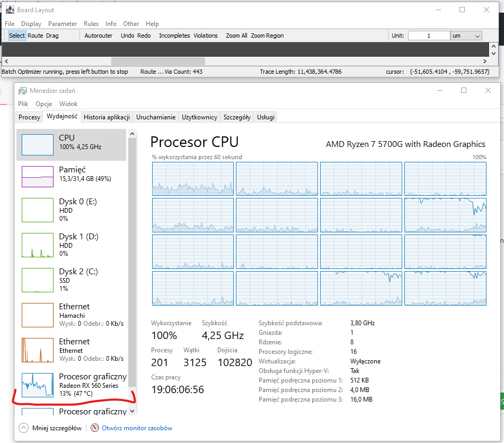Click the Board Layout scroll left arrow

[x=6, y=61]
